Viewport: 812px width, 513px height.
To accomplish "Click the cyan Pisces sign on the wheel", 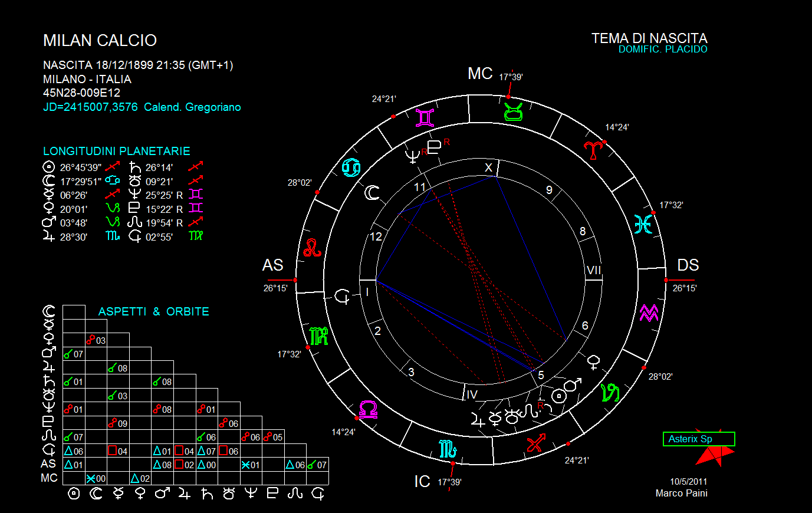I will pyautogui.click(x=643, y=224).
